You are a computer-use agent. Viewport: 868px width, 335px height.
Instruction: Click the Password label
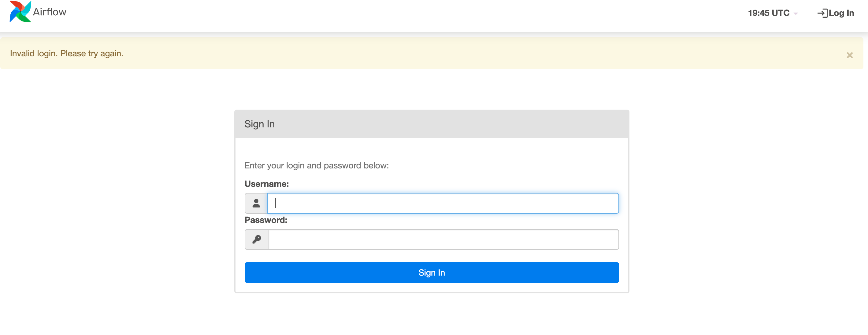266,220
